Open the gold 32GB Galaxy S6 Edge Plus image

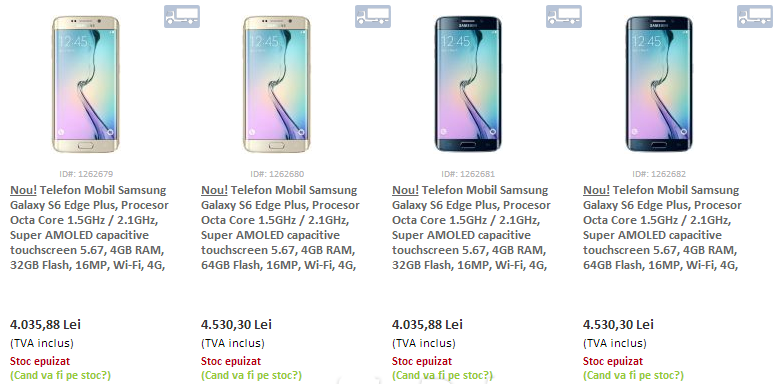coord(85,84)
